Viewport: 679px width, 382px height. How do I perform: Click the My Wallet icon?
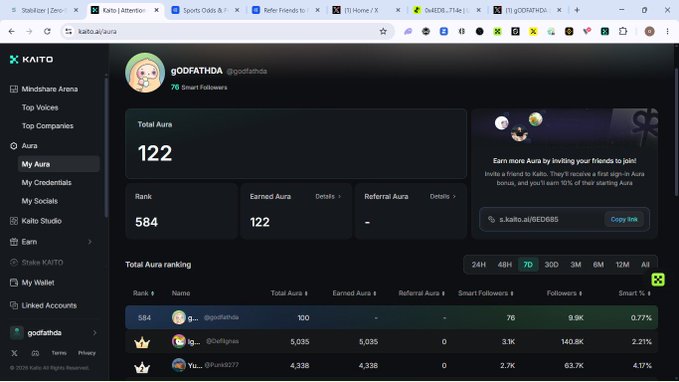(x=13, y=283)
